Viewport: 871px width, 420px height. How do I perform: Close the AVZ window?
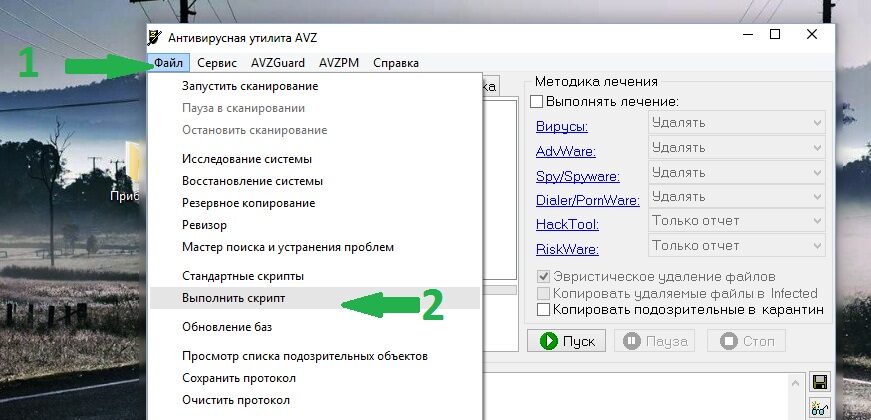coord(812,34)
